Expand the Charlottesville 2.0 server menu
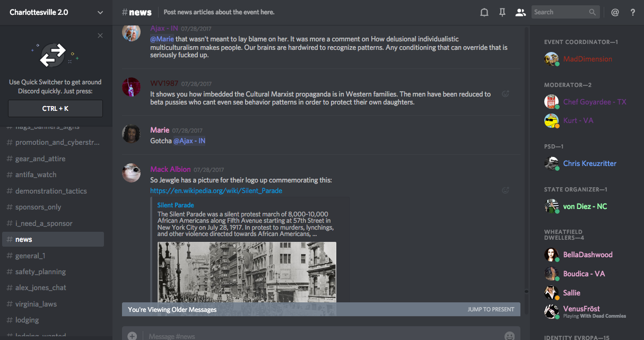 pyautogui.click(x=100, y=12)
